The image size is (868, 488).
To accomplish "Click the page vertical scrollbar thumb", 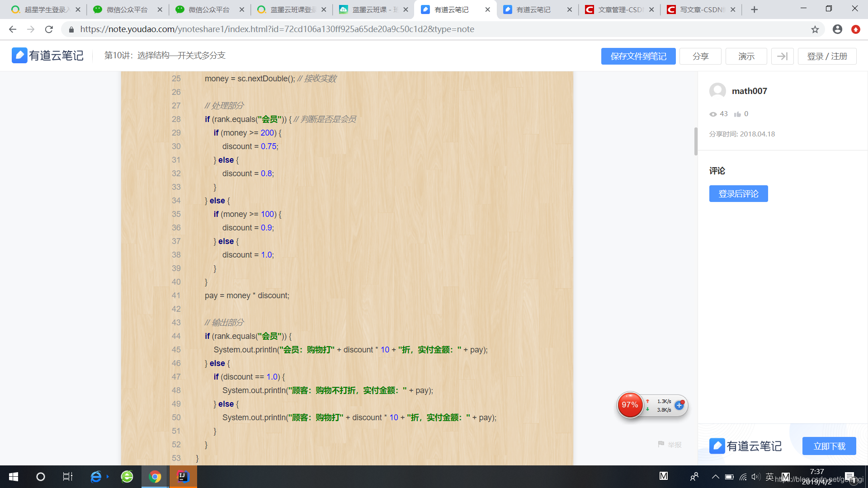I will (x=696, y=141).
